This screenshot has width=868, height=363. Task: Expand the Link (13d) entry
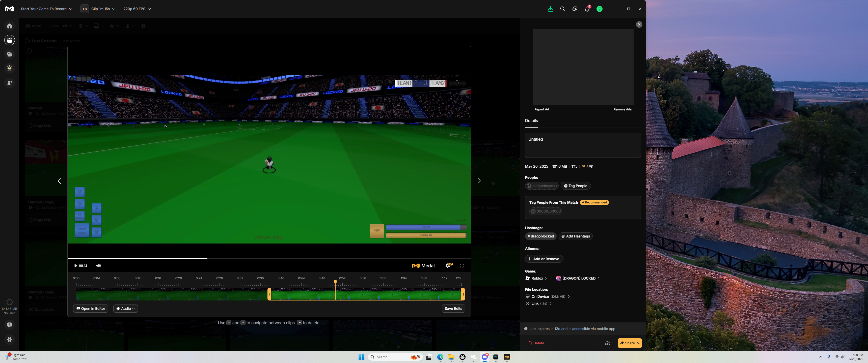coord(538,304)
